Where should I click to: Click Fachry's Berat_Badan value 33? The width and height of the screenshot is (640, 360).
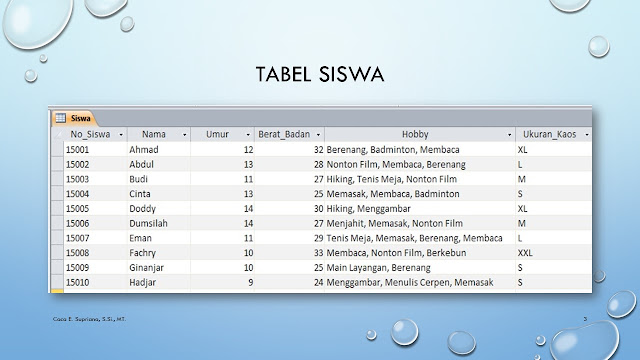pyautogui.click(x=289, y=253)
